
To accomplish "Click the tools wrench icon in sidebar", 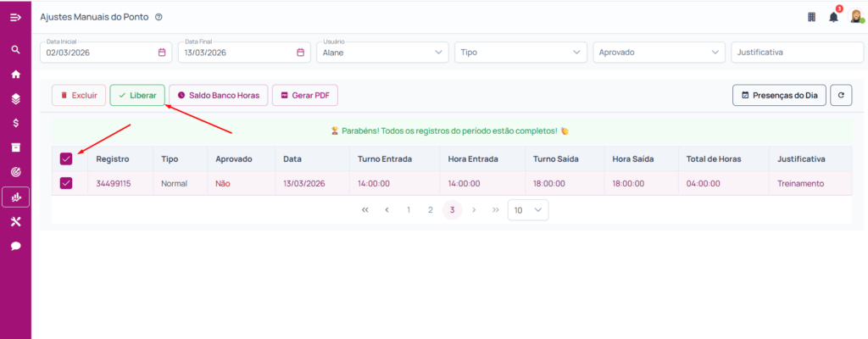I will coord(15,222).
